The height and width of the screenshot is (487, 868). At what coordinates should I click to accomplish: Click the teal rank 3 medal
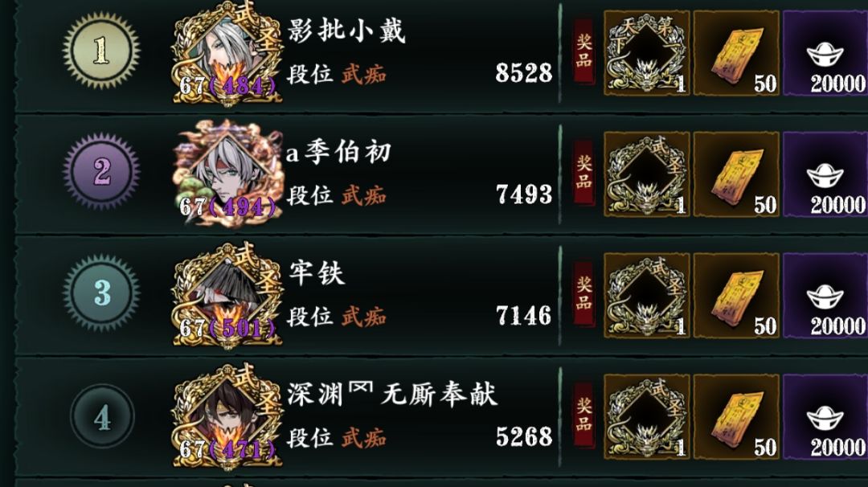101,293
